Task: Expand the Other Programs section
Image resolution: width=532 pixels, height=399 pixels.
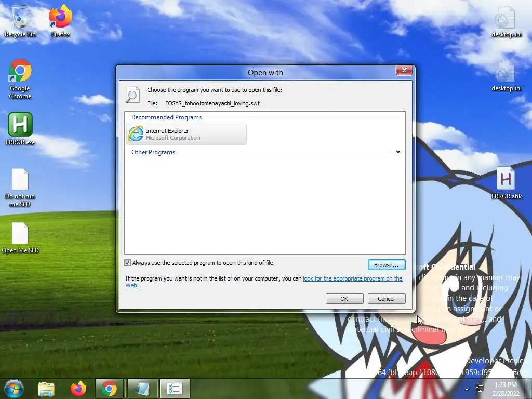Action: tap(398, 152)
